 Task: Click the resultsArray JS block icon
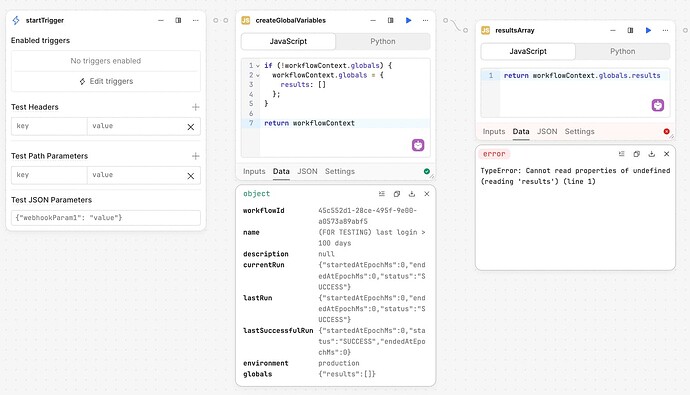tap(485, 30)
